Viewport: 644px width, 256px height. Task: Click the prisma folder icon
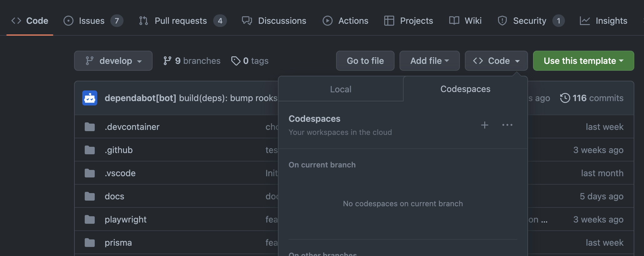[x=90, y=243]
